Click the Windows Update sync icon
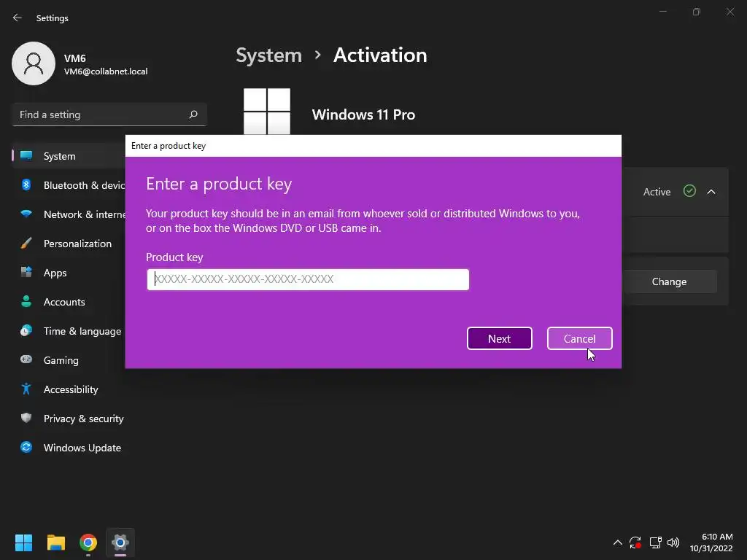The height and width of the screenshot is (560, 747). [x=26, y=447]
